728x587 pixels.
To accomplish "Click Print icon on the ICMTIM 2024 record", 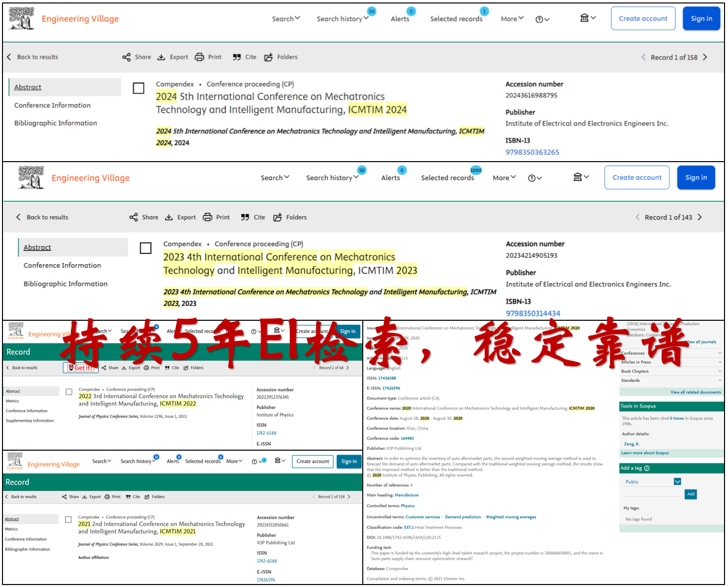I will [x=199, y=57].
